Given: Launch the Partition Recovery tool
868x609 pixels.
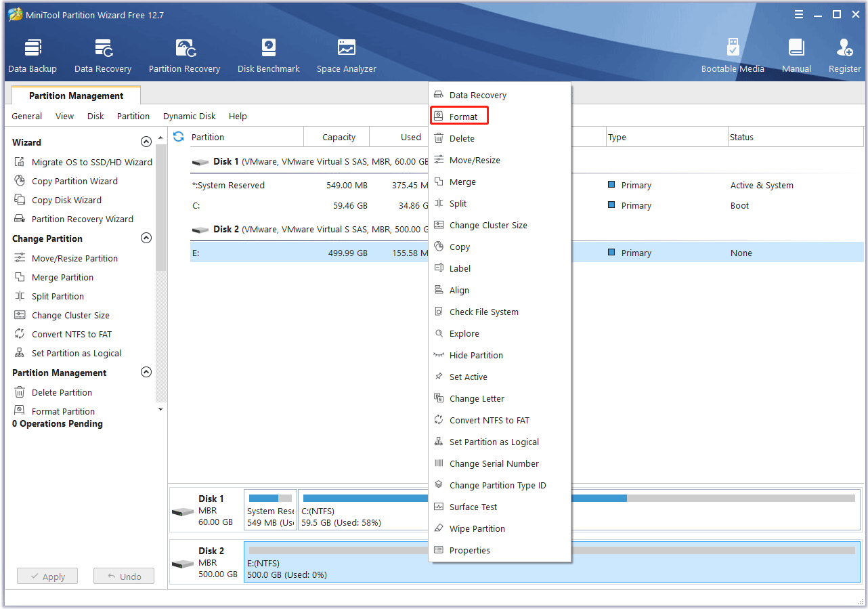Looking at the screenshot, I should (x=184, y=56).
